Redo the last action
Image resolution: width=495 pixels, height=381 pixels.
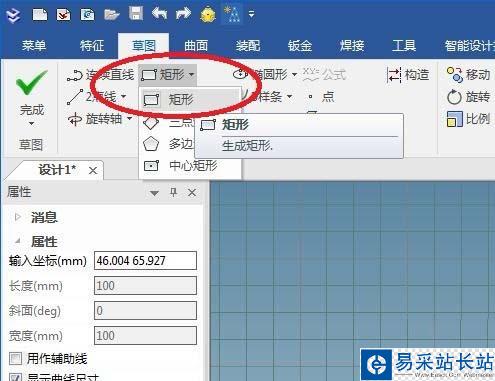click(x=183, y=14)
